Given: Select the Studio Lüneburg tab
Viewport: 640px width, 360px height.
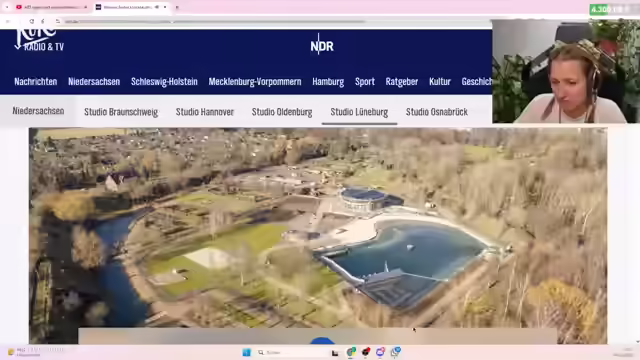Looking at the screenshot, I should 359,112.
